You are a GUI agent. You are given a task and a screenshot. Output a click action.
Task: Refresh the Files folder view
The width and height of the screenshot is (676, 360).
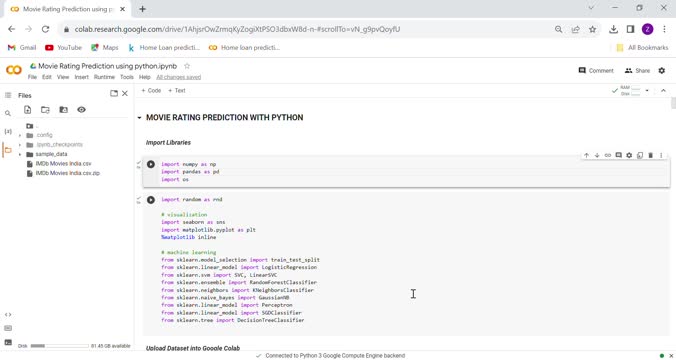[x=45, y=110]
